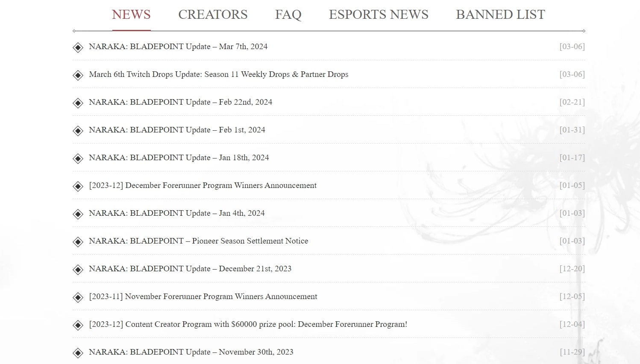Go to Esports News tab
This screenshot has width=640, height=364.
(x=379, y=15)
